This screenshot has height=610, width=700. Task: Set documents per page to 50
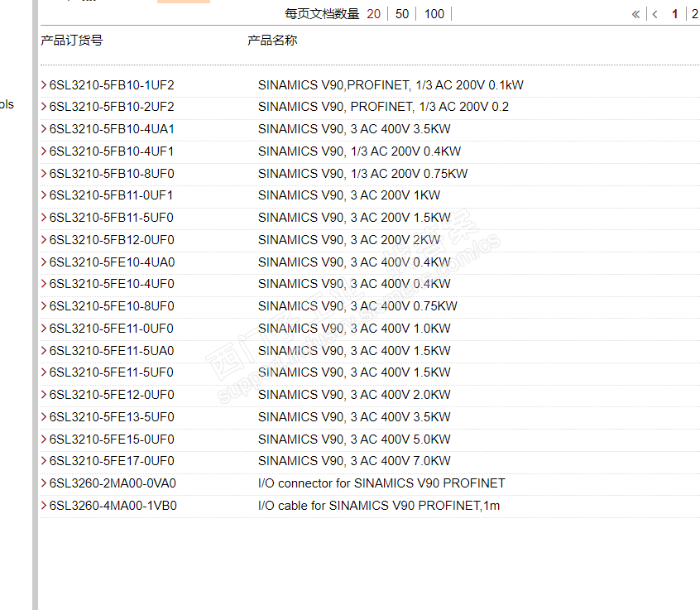point(402,14)
